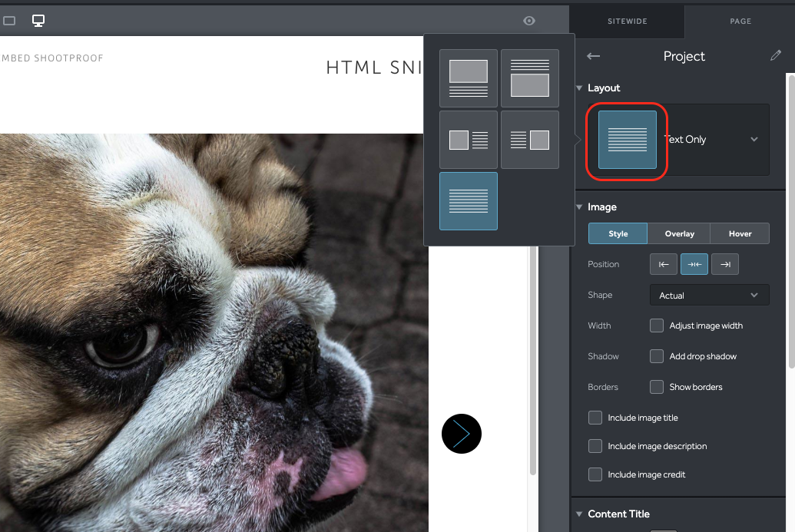Click the Hover image tab

(x=740, y=233)
